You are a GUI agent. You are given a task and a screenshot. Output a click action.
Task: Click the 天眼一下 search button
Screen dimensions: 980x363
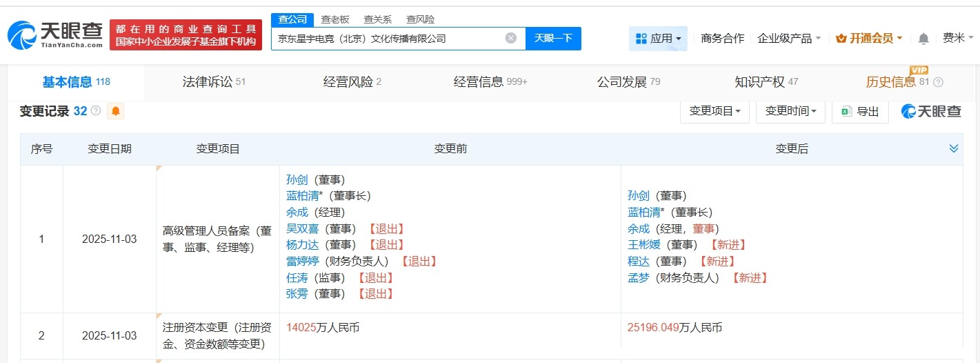point(553,39)
